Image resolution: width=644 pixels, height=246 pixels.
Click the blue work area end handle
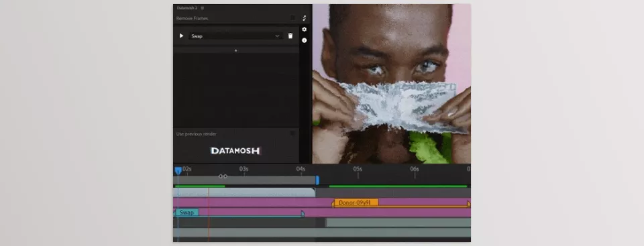click(x=317, y=180)
